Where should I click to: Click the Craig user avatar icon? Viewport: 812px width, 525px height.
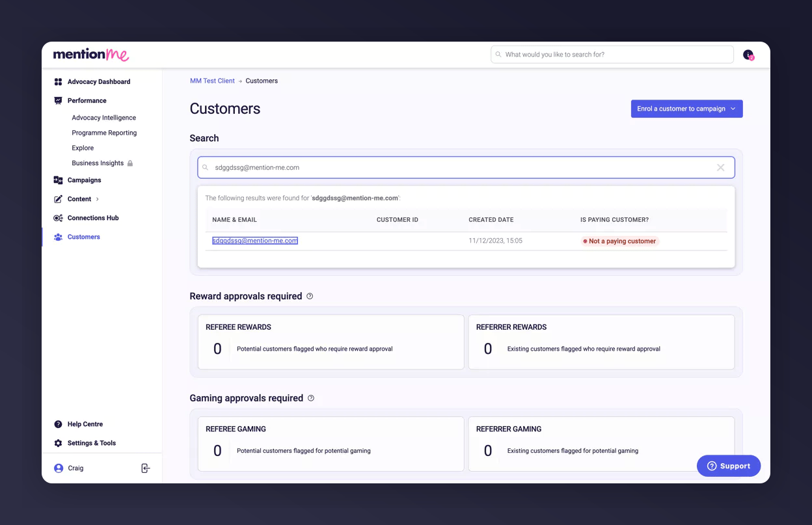59,468
